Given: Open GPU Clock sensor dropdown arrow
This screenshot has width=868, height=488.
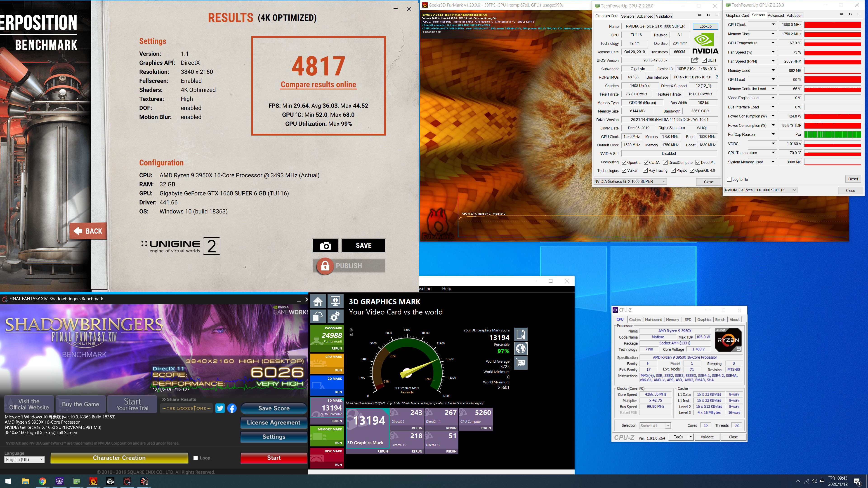Looking at the screenshot, I should point(773,25).
